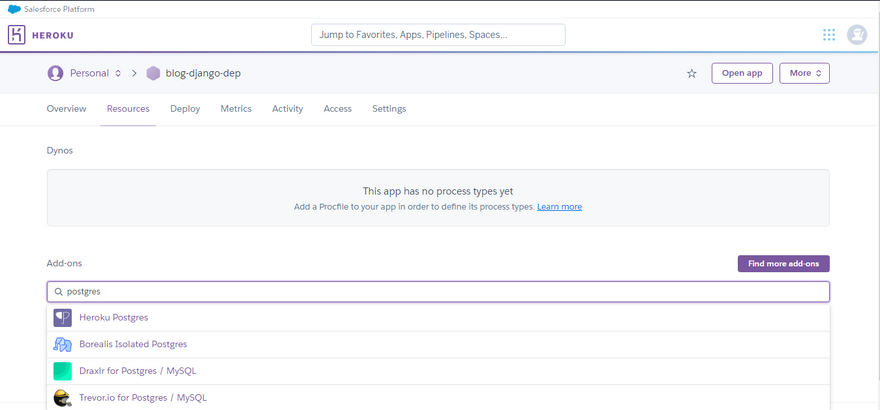
Task: Click the Salesforce cloud logo
Action: click(x=13, y=9)
